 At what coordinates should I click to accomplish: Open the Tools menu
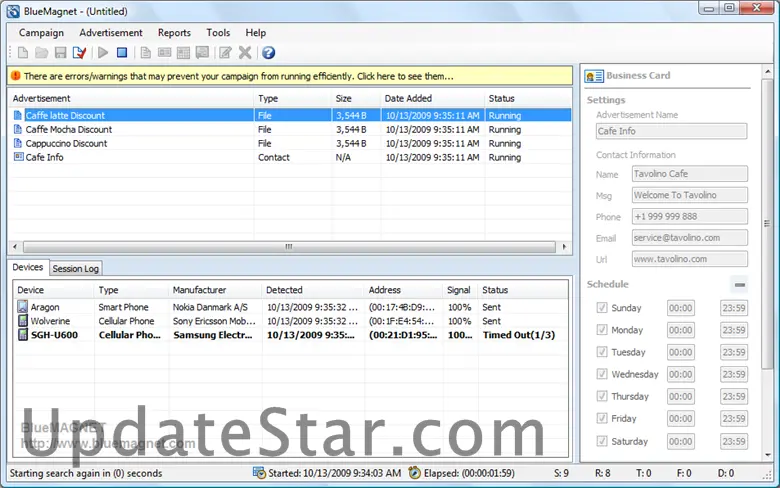click(x=218, y=33)
